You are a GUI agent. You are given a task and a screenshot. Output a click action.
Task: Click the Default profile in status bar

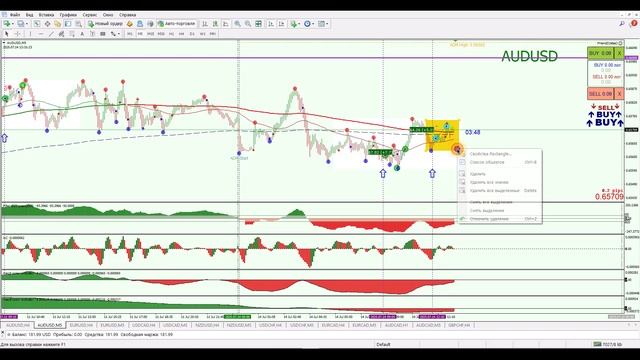(383, 344)
